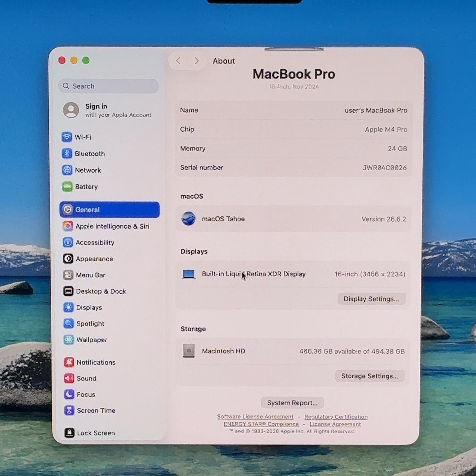The height and width of the screenshot is (476, 476).
Task: Click the Macintosh HD drive icon
Action: click(x=189, y=351)
